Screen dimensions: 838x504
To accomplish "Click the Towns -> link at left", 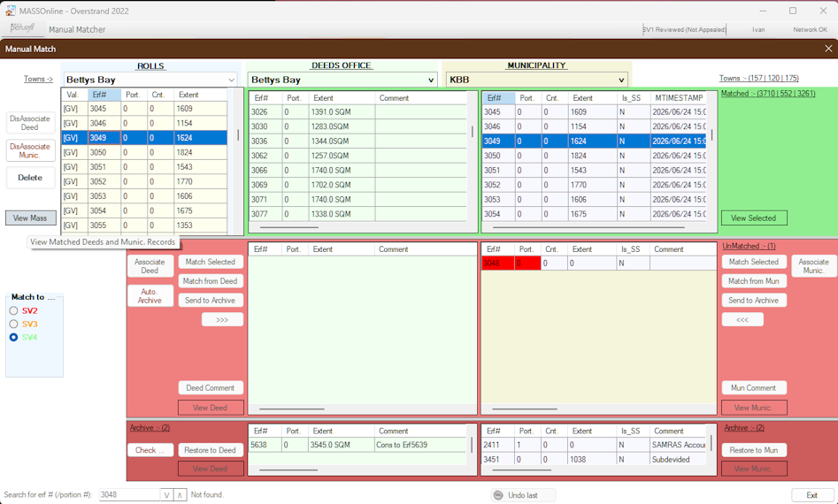I will pyautogui.click(x=38, y=79).
